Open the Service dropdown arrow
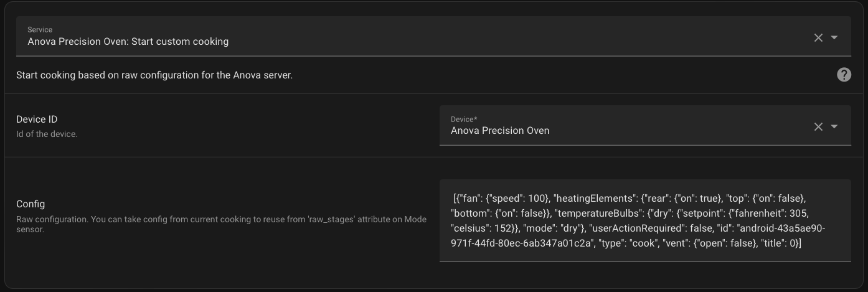This screenshot has width=868, height=292. click(834, 37)
